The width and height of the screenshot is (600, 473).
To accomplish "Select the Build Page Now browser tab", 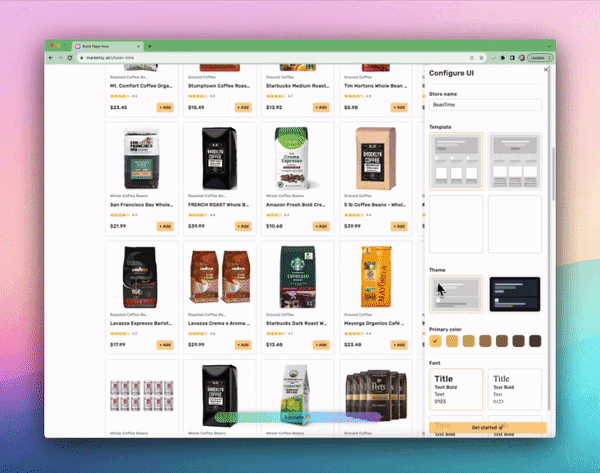I will point(108,46).
